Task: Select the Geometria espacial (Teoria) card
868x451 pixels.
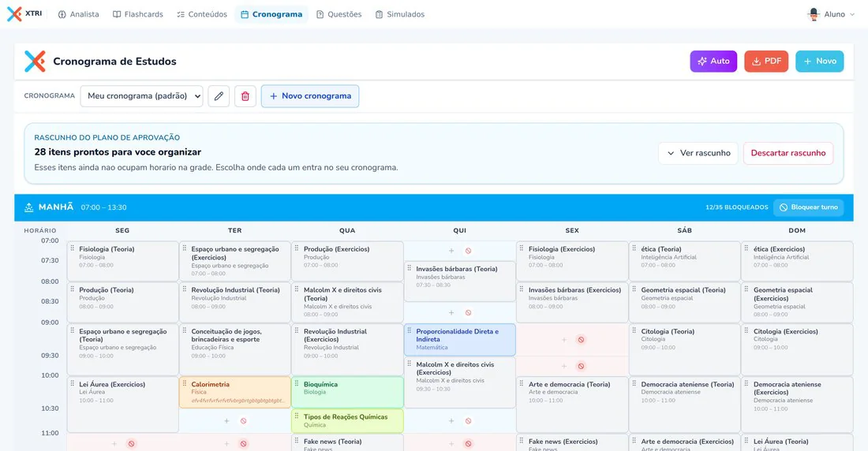Action: click(685, 303)
